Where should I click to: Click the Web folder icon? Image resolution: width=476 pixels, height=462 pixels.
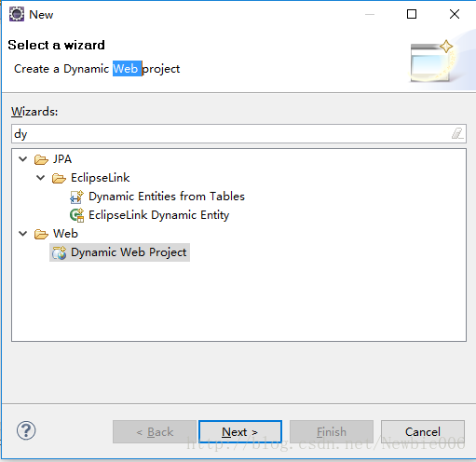41,234
